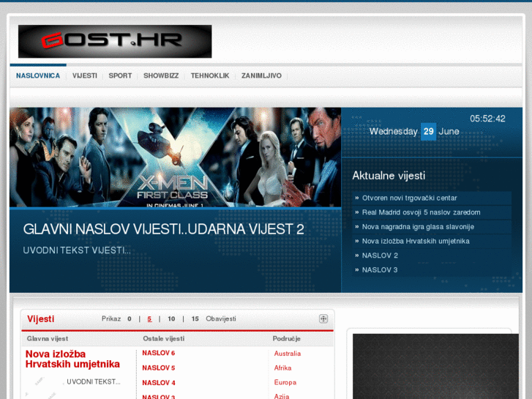Open NASLOV 6 in Ostale vijesti
The image size is (532, 399).
point(159,353)
